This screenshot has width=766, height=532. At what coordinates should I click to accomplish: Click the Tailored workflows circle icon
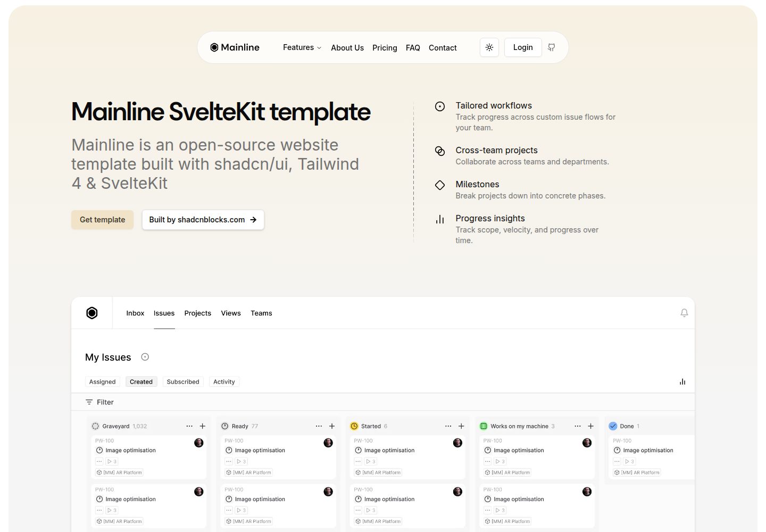point(440,106)
